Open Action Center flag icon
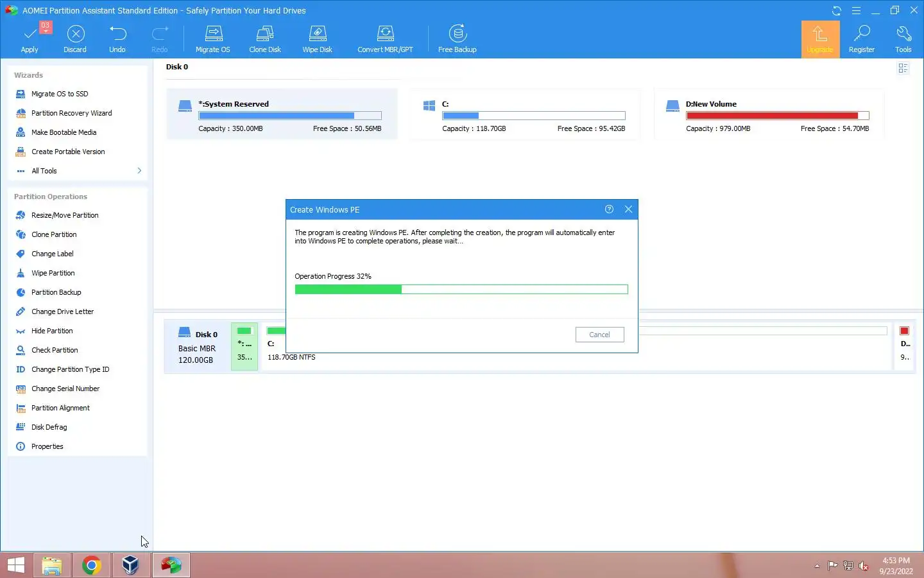Screen dimensions: 924x578 coord(832,566)
